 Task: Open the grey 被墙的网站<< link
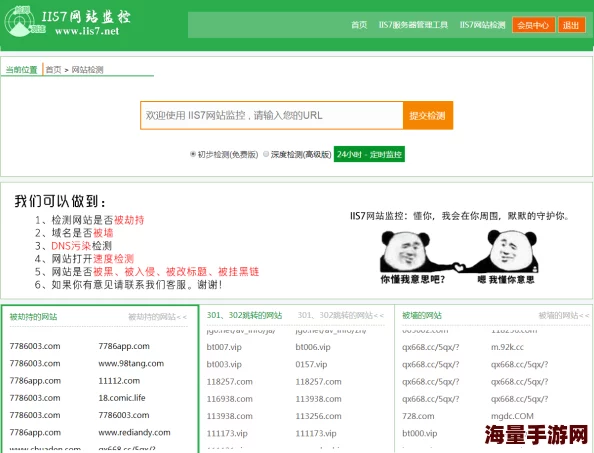(x=564, y=315)
